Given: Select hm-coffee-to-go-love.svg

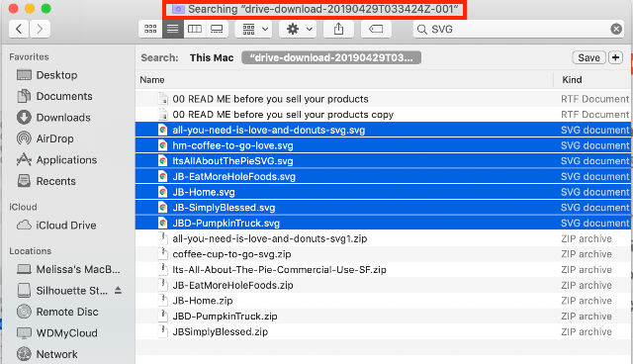Looking at the screenshot, I should [383, 145].
